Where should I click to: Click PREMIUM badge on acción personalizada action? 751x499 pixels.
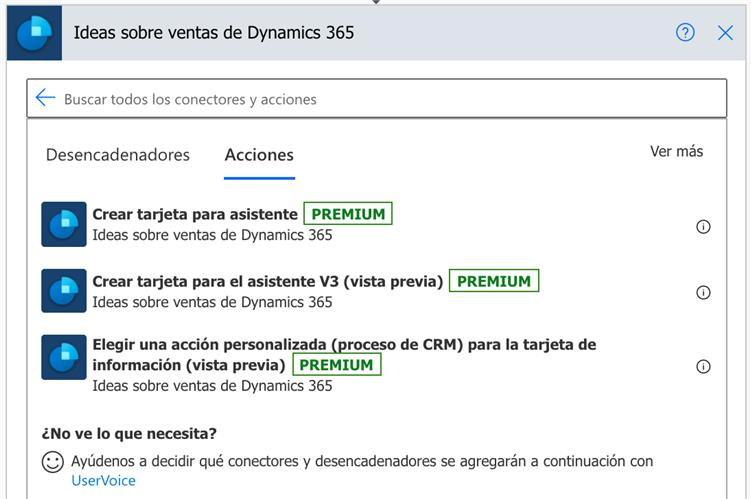(337, 364)
